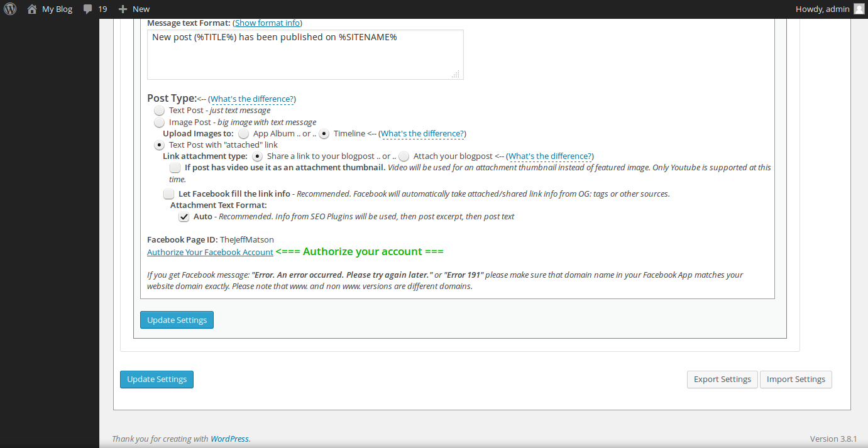Follow the WordPress footer link
This screenshot has height=448, width=868.
tap(229, 439)
